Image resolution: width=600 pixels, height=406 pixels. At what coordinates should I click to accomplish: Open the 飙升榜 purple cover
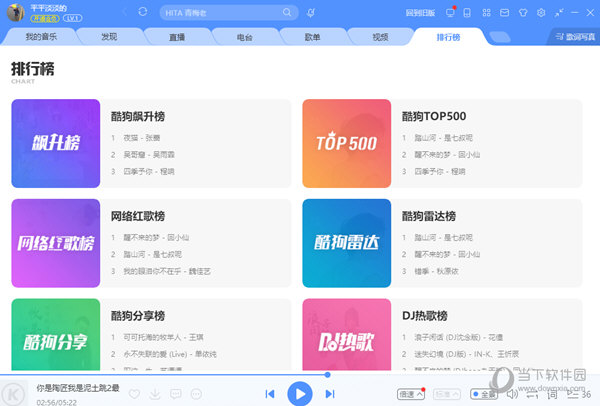pos(56,143)
